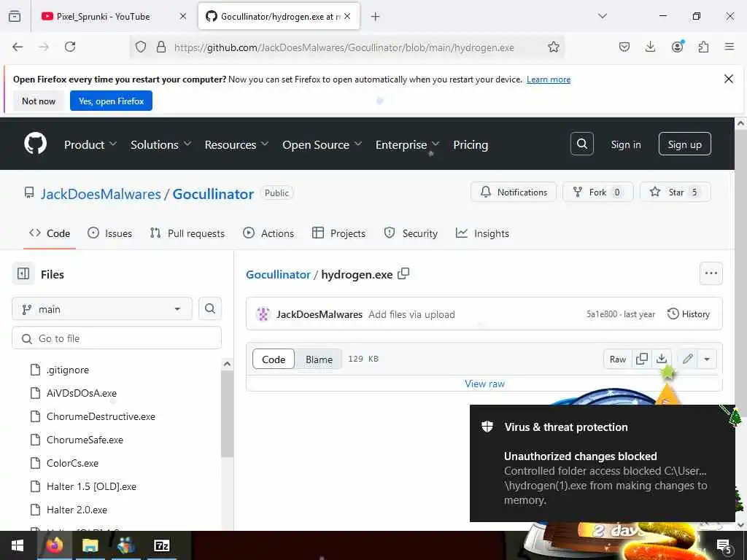Close the Firefox restart prompt banner
747x560 pixels.
(x=729, y=79)
